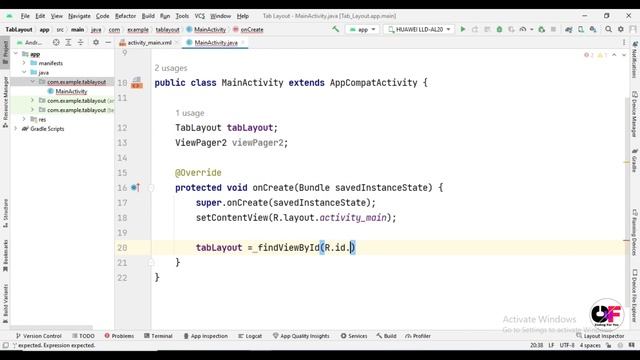Expand Gradle Scripts node
Viewport: 640px width, 360px height.
[16, 129]
